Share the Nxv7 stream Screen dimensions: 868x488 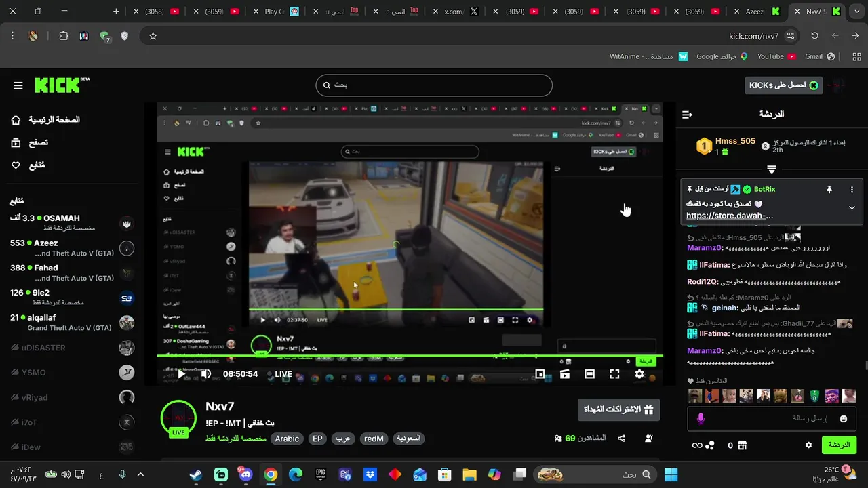[622, 439]
